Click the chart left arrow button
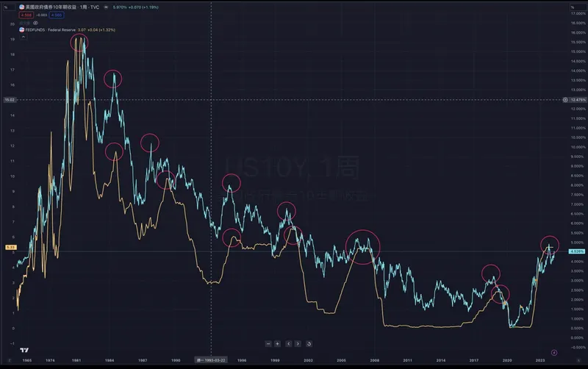 click(x=288, y=343)
